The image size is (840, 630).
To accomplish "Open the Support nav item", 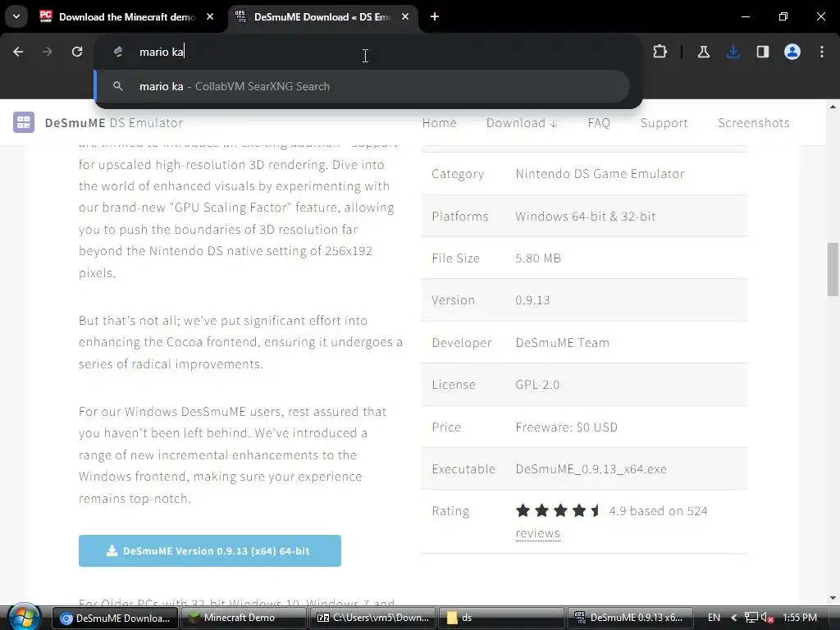I will tap(664, 123).
